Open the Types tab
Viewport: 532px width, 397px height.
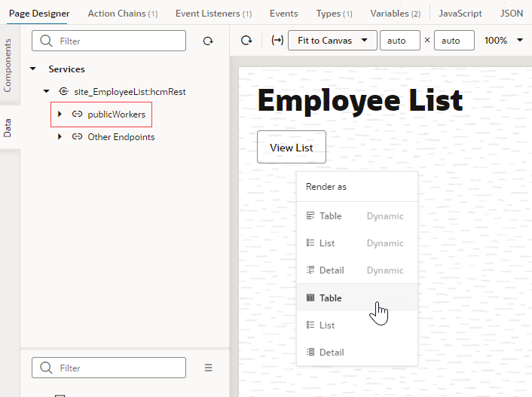pyautogui.click(x=335, y=14)
